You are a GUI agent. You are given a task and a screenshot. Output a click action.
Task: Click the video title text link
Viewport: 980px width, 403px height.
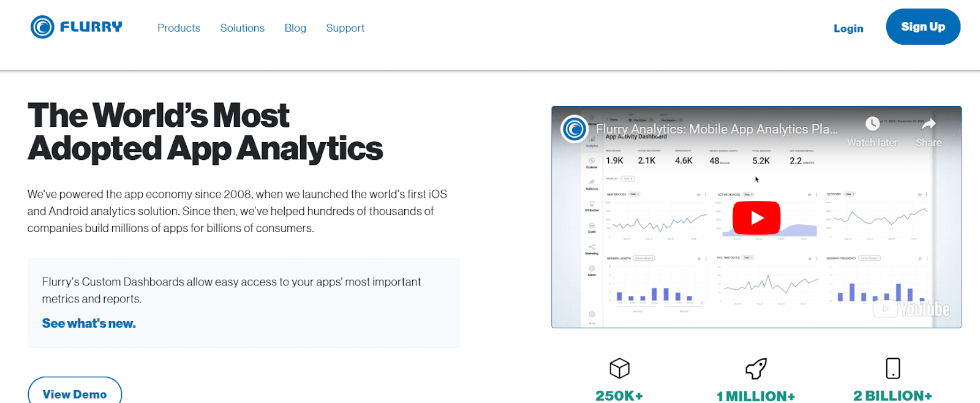(717, 129)
